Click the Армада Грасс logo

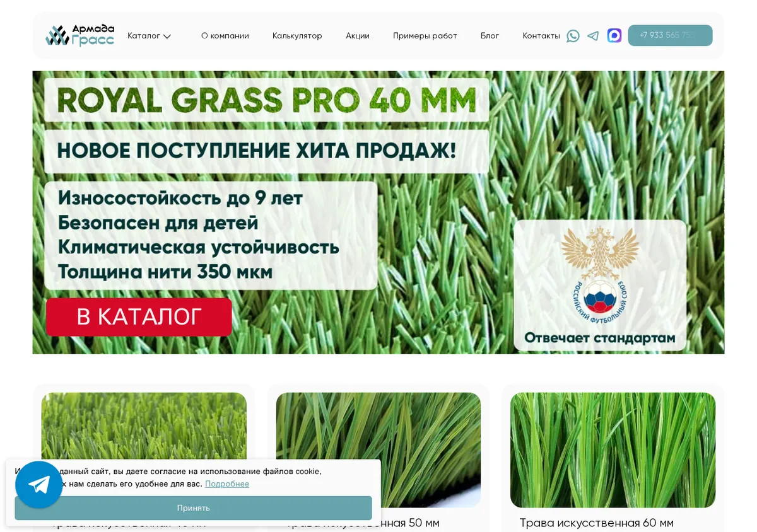pyautogui.click(x=80, y=35)
